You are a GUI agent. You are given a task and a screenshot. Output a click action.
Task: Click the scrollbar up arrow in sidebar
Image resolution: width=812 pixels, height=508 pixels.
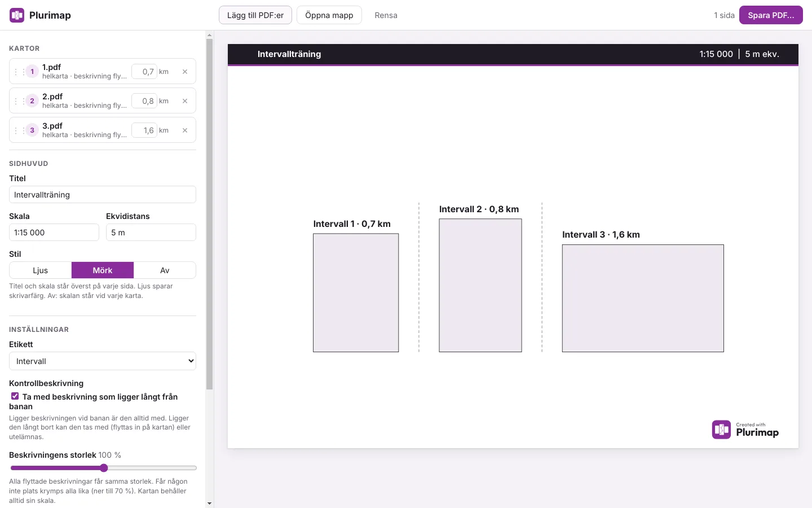(210, 35)
